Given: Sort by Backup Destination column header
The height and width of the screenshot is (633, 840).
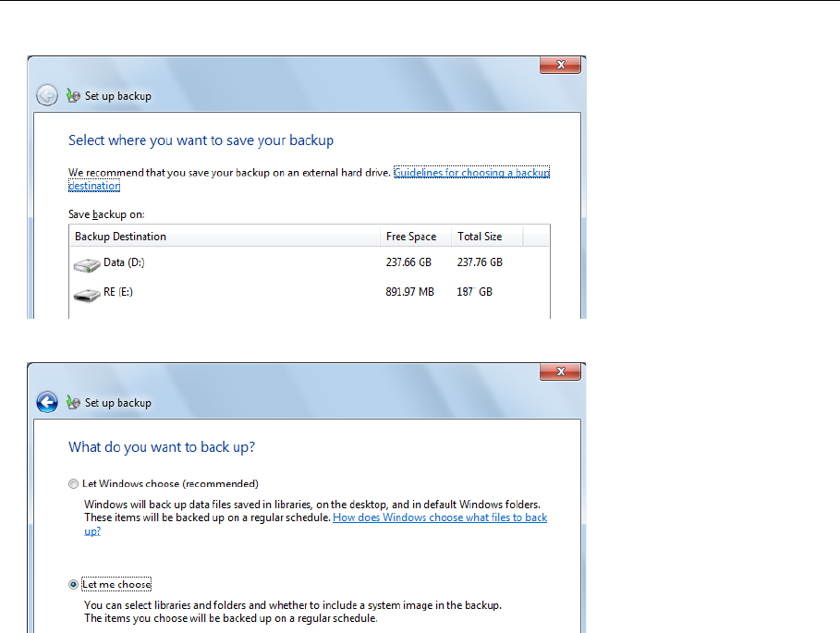Looking at the screenshot, I should [x=225, y=237].
